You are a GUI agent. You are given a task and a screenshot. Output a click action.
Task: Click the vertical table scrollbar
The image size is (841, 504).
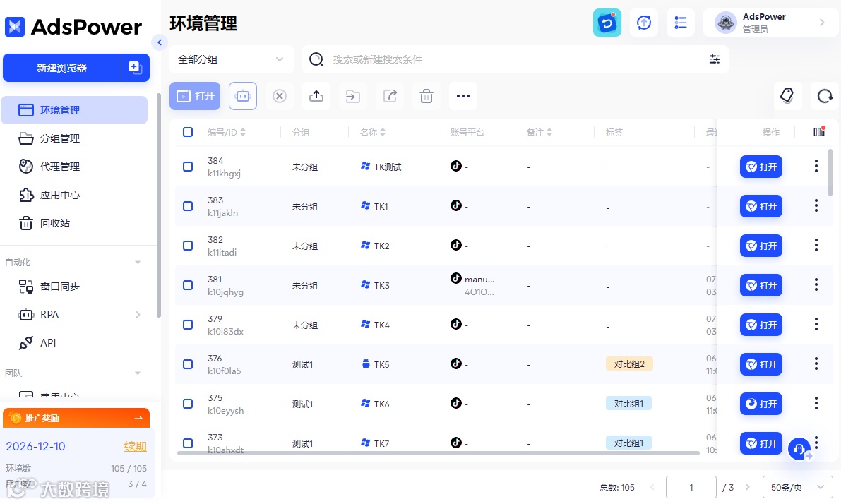click(x=830, y=173)
